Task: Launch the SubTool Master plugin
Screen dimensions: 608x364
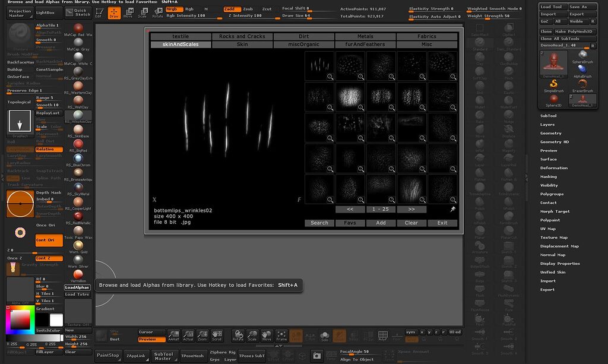Action: coord(164,356)
